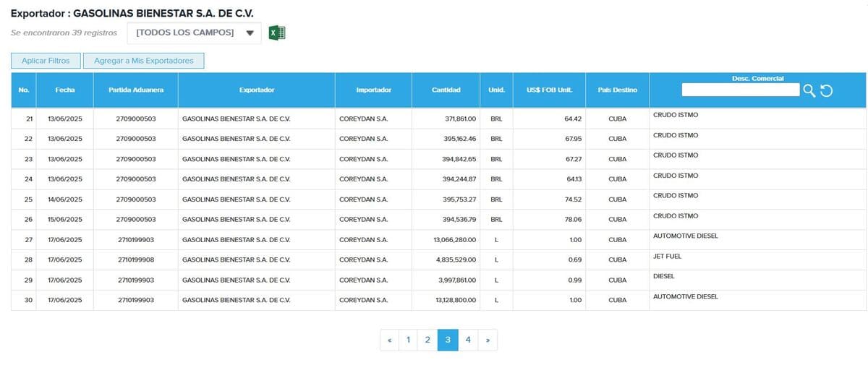This screenshot has width=868, height=365.
Task: Click the Importador column header
Action: tap(374, 90)
